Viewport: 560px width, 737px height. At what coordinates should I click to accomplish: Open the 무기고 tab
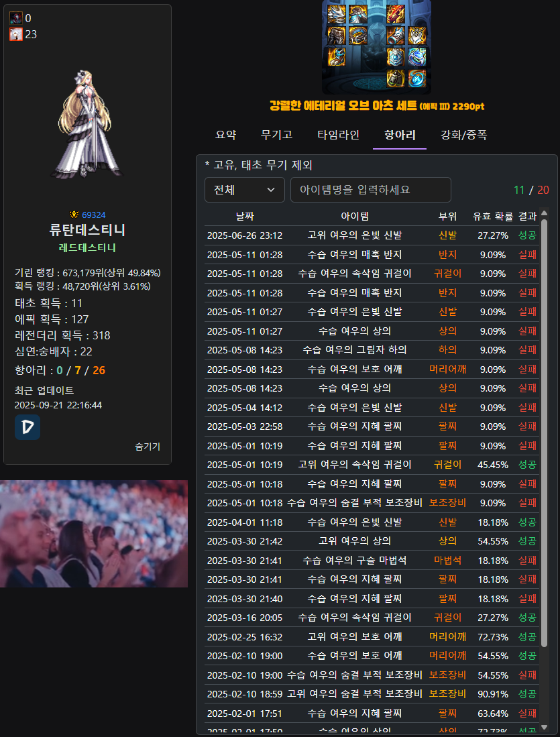[276, 135]
